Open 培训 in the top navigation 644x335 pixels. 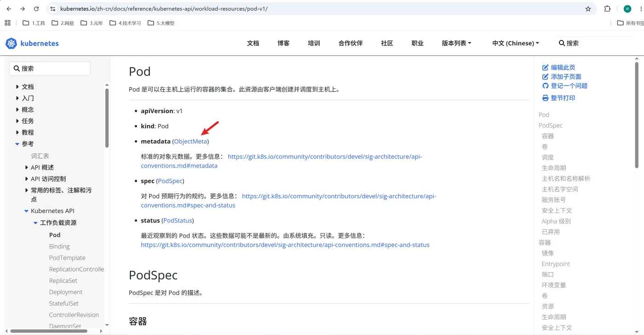[x=314, y=43]
